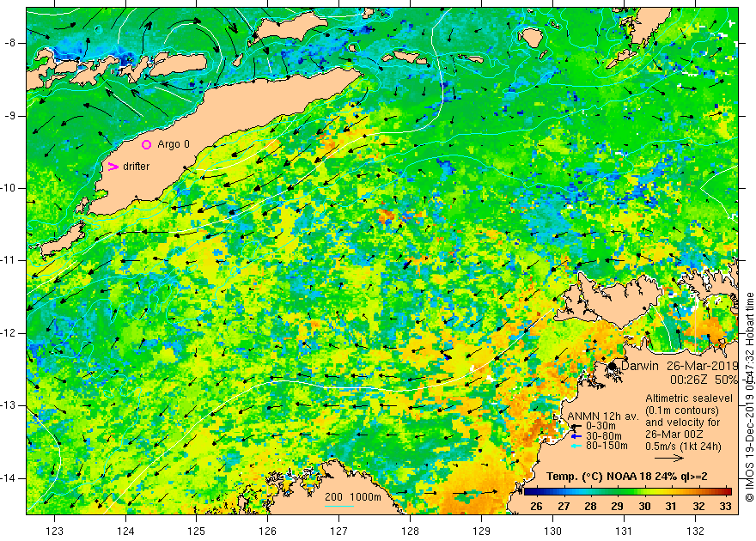Click the cyan bathymetry legend line
The height and width of the screenshot is (541, 756).
[x=339, y=507]
